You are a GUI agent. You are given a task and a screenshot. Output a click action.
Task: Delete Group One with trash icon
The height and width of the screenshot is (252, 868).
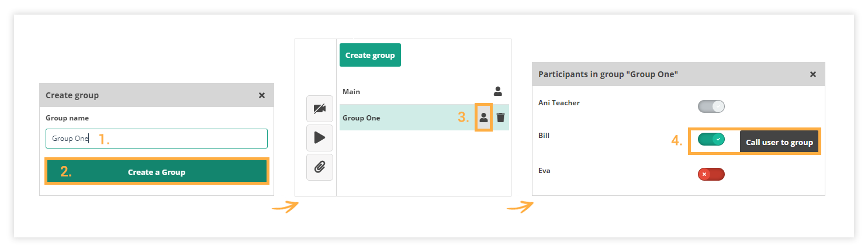pos(500,118)
